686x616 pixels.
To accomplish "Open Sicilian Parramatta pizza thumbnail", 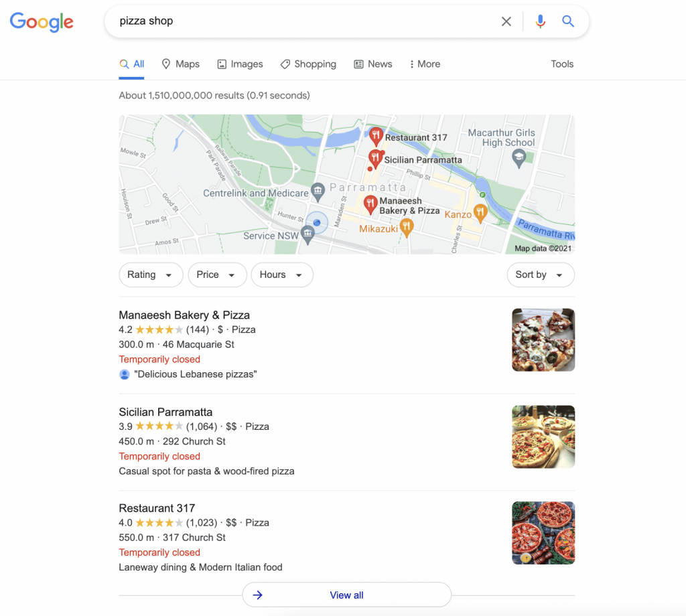I will (x=543, y=437).
